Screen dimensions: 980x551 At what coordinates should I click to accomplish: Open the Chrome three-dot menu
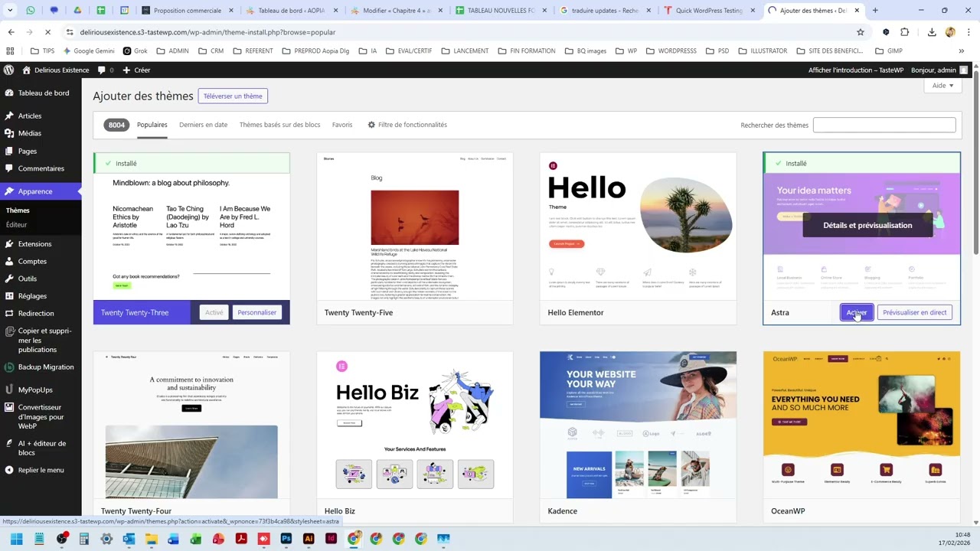(969, 32)
